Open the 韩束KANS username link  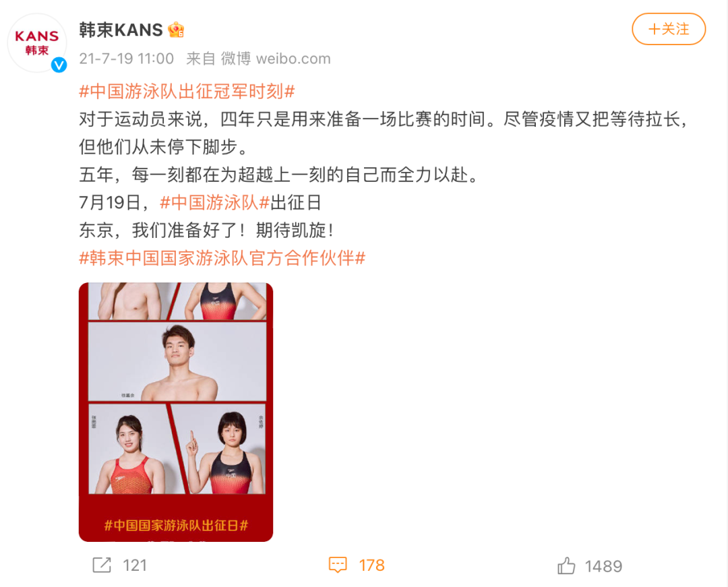pos(121,30)
